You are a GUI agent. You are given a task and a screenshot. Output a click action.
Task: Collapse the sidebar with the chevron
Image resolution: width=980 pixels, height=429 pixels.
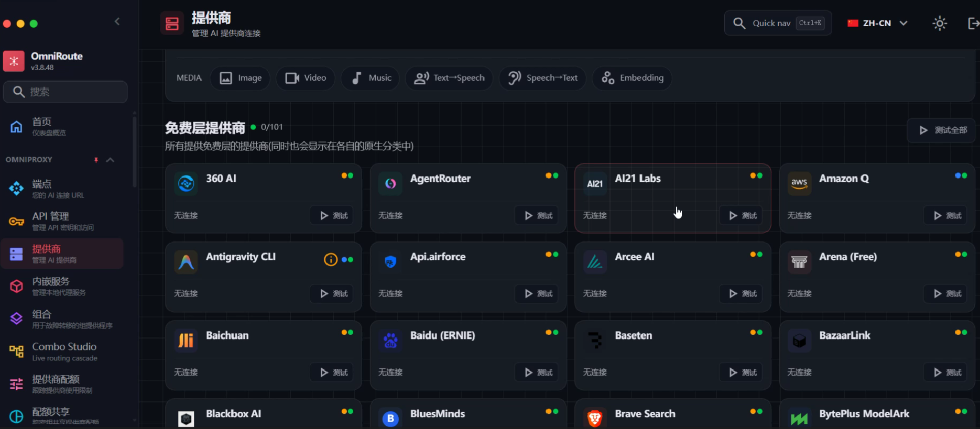tap(117, 21)
